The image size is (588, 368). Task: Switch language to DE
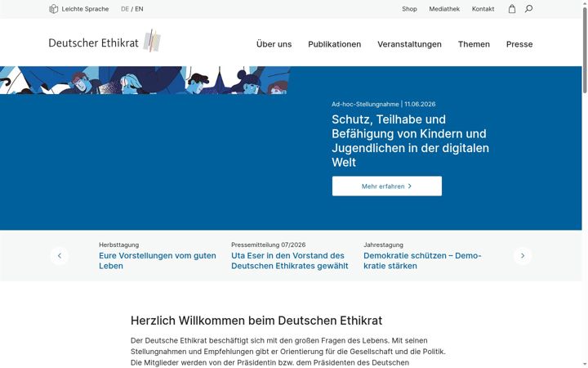pyautogui.click(x=125, y=9)
